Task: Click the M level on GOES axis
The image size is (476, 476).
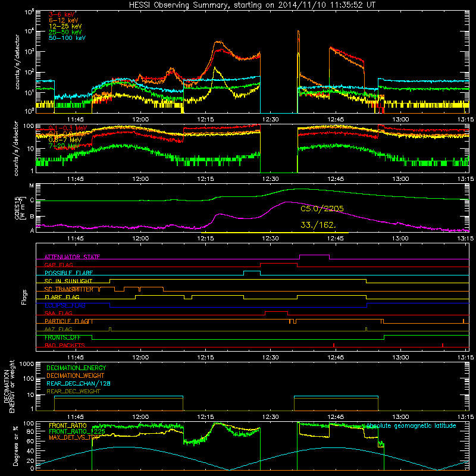Action: (32, 186)
